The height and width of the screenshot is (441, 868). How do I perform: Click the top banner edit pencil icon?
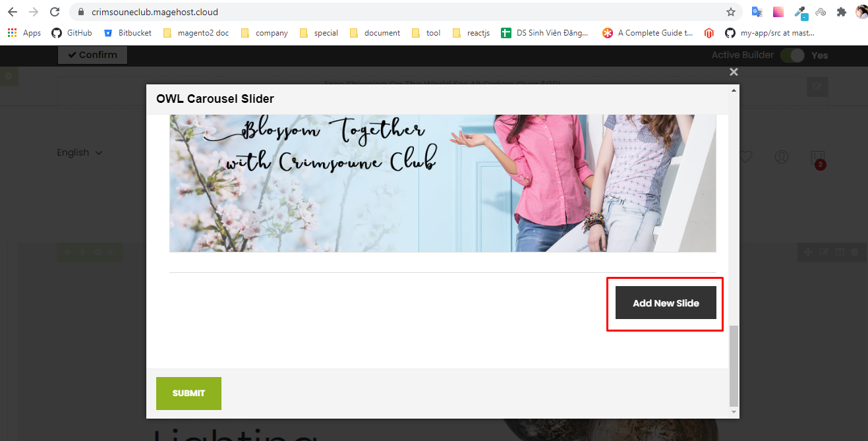click(x=817, y=86)
